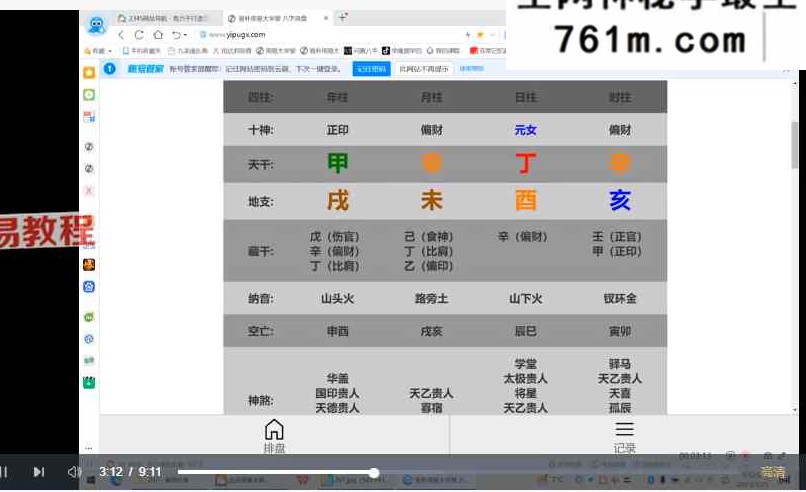This screenshot has height=492, width=806.
Task: Click the blue remember-password button
Action: (371, 69)
